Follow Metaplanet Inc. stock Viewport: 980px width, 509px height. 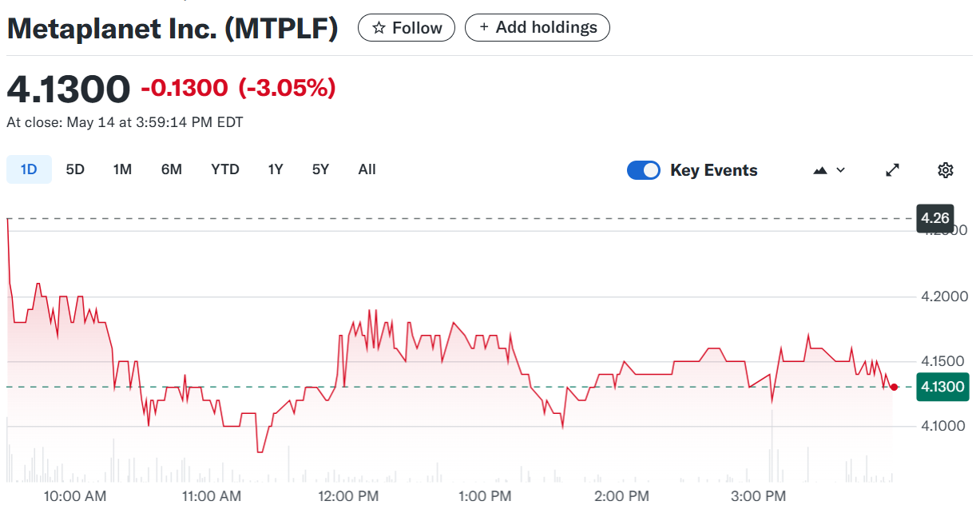407,28
